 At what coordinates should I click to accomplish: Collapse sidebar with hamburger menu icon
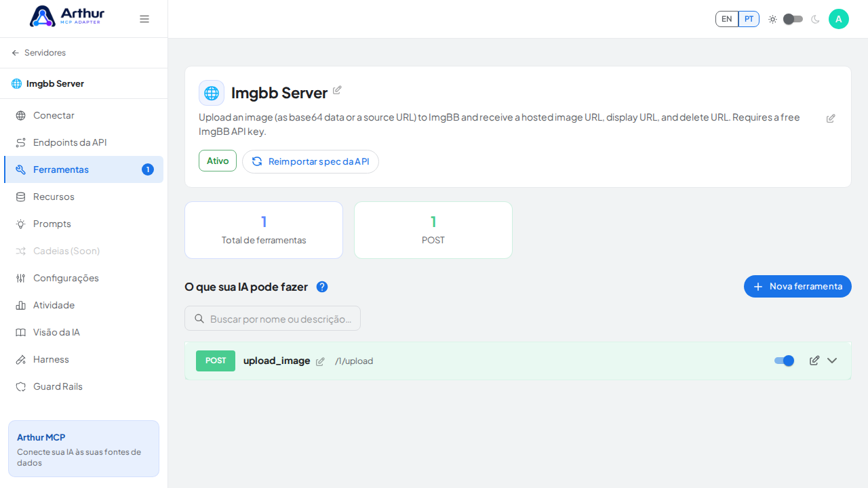click(144, 19)
